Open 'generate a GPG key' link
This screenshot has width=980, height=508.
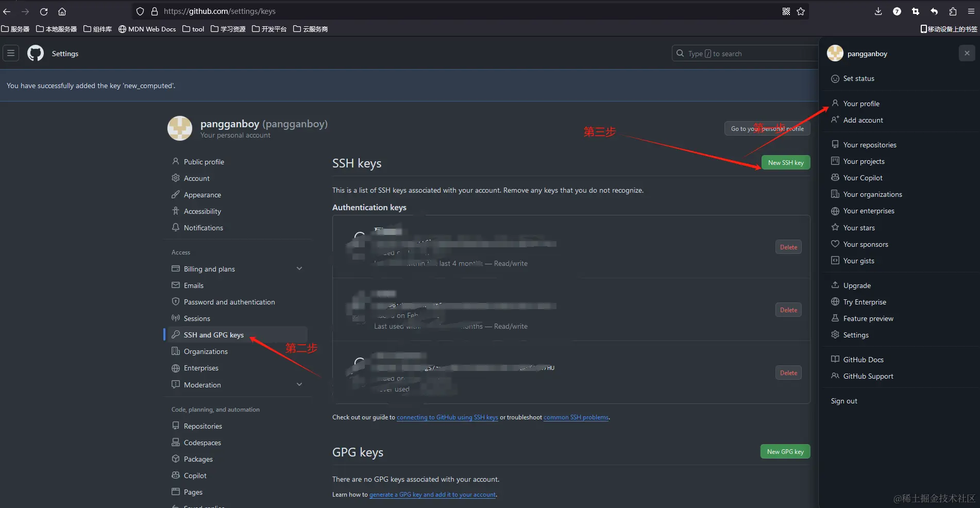coord(433,495)
